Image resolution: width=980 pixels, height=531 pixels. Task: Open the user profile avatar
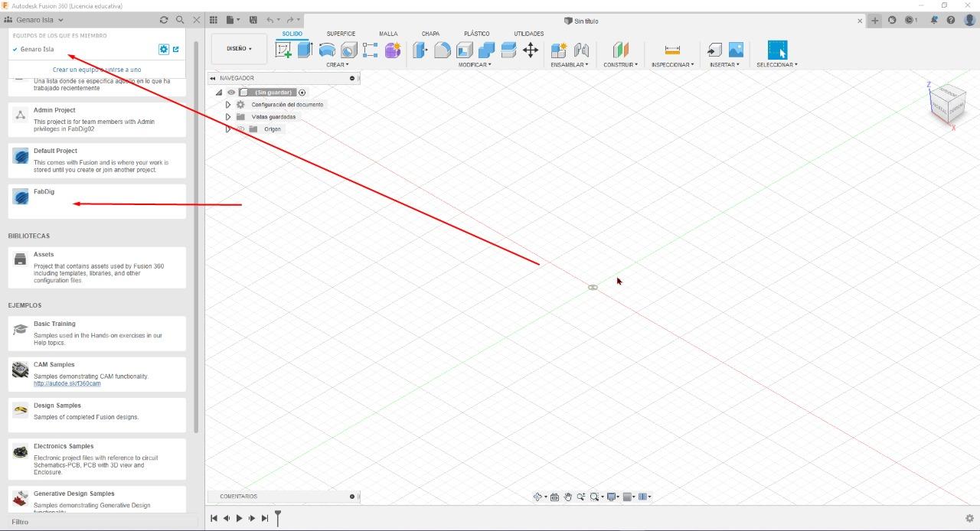969,21
